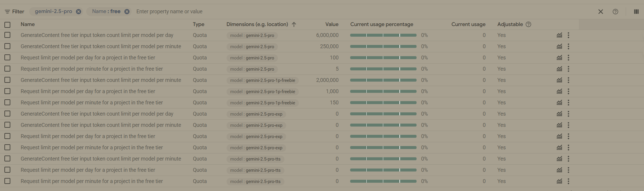Select the 1p-freebie daily request limit checkbox

coord(7,91)
